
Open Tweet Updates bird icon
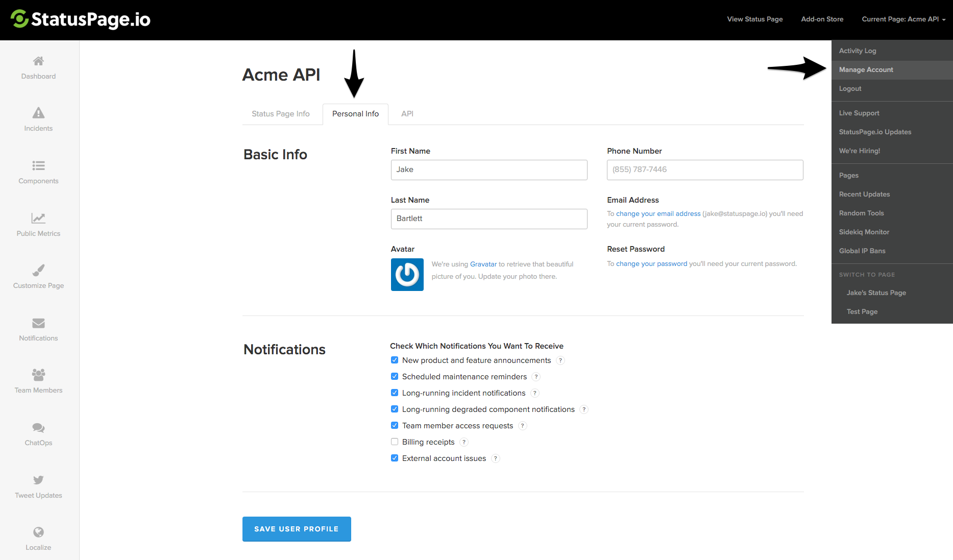[x=38, y=480]
